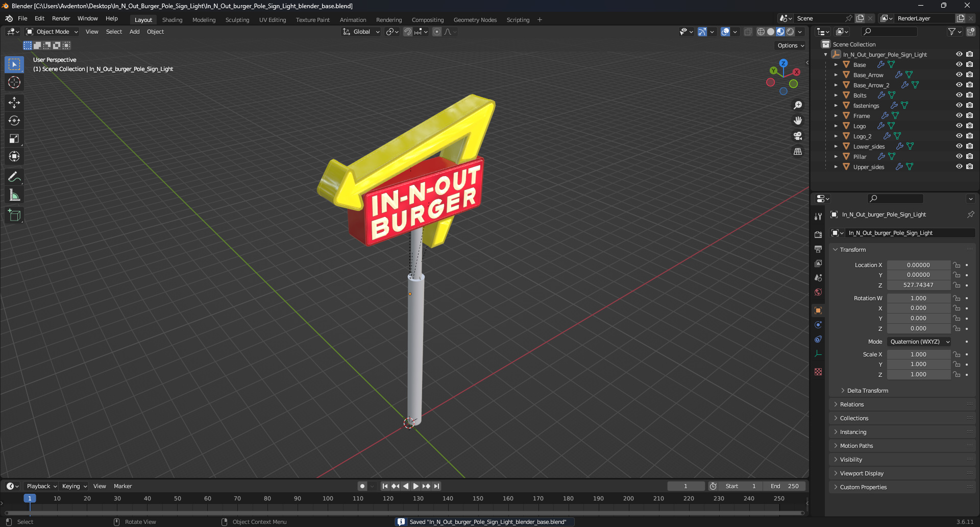Screen dimensions: 980x527
Task: Open the Render properties tab
Action: tap(818, 235)
